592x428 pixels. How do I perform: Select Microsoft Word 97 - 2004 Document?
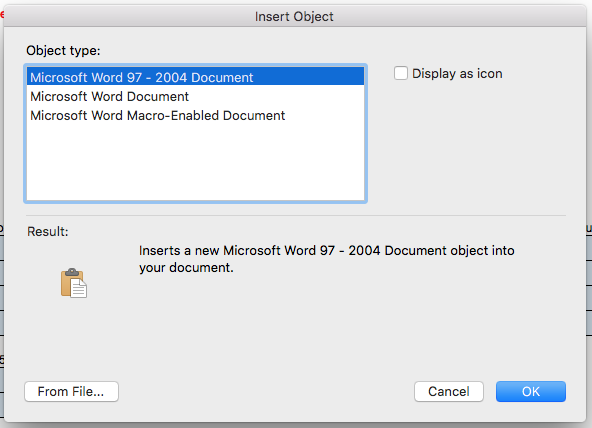point(196,77)
